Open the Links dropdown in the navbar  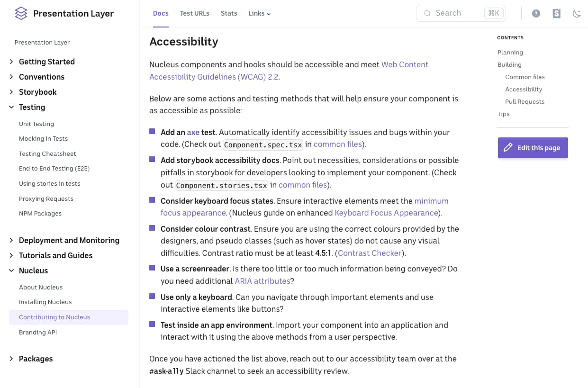tap(259, 13)
